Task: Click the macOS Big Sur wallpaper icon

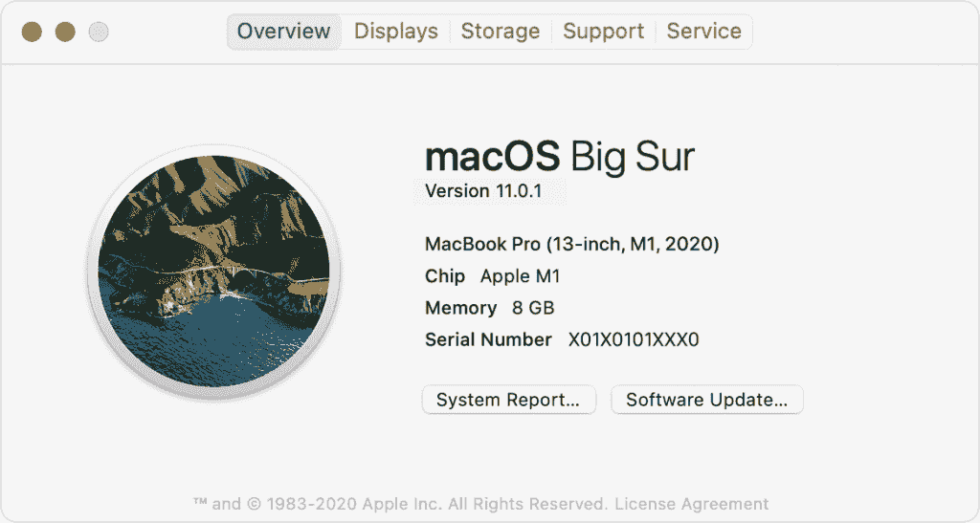Action: tap(213, 271)
